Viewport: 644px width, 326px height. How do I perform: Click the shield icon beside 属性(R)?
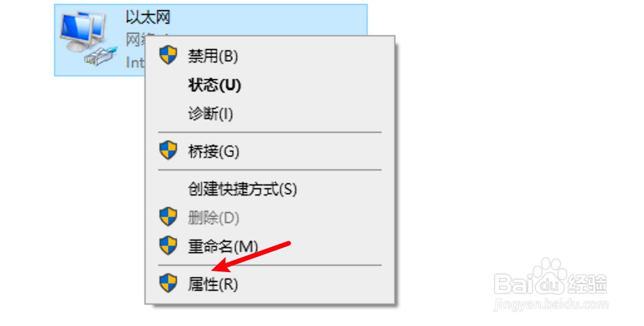pyautogui.click(x=168, y=283)
